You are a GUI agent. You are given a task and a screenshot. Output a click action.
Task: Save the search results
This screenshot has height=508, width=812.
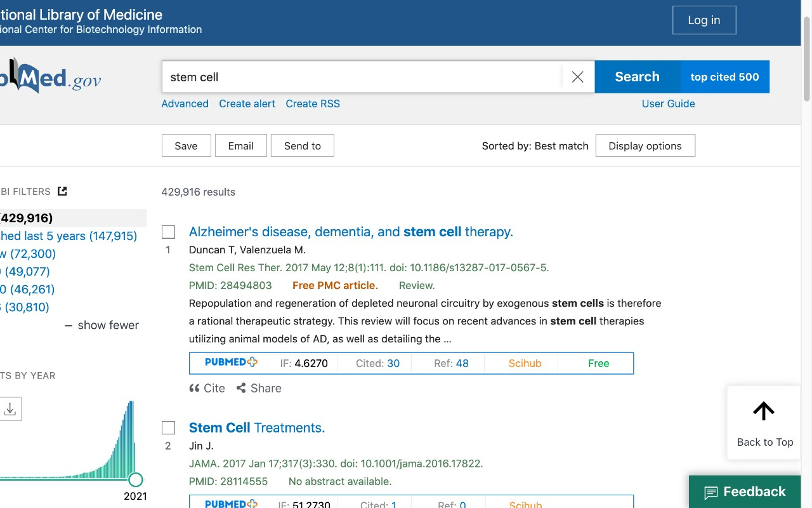[x=186, y=145]
